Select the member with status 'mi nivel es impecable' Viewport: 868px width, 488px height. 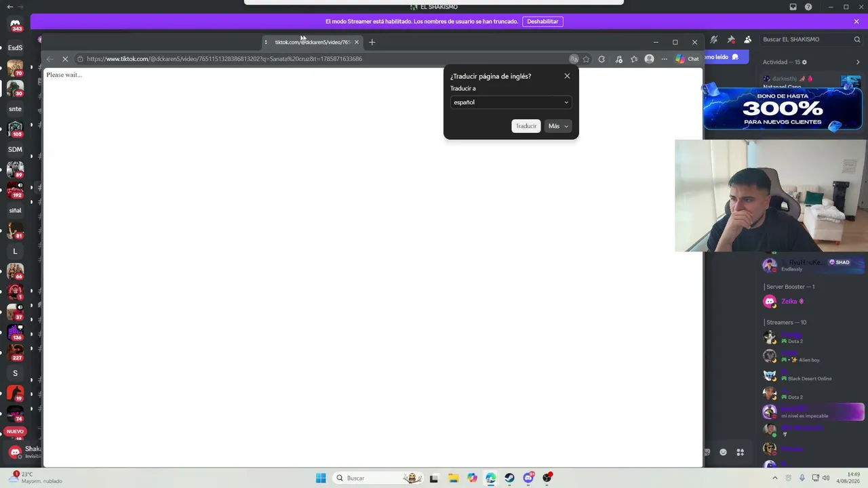pos(812,411)
